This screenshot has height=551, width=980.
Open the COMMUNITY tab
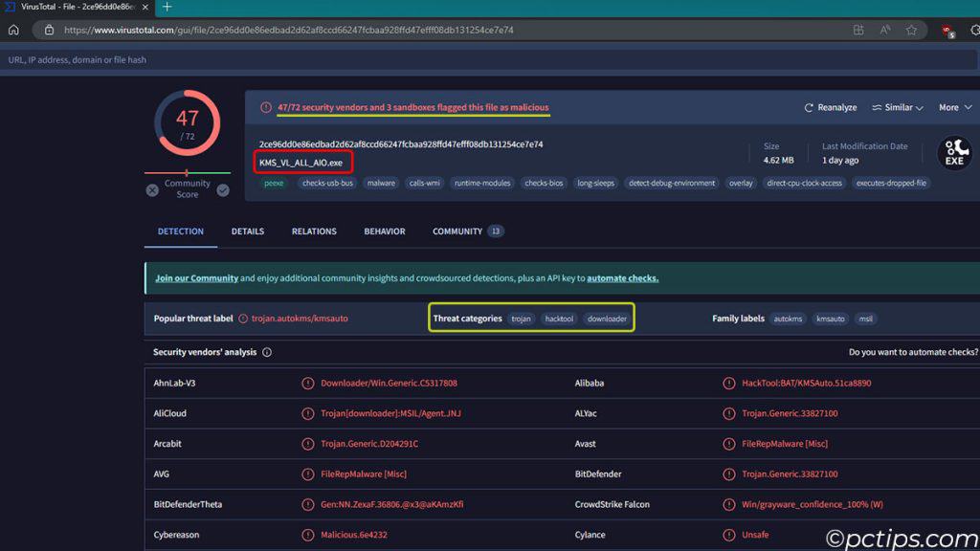pyautogui.click(x=457, y=231)
